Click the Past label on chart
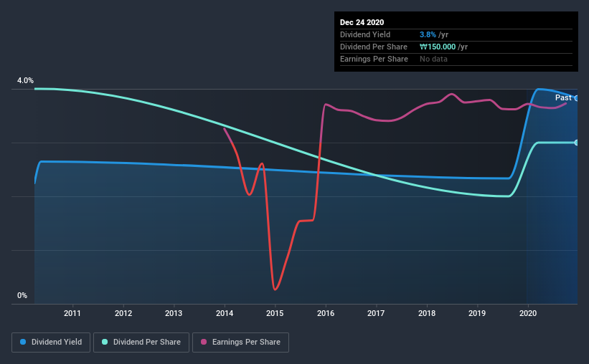This screenshot has height=364, width=589. click(563, 97)
